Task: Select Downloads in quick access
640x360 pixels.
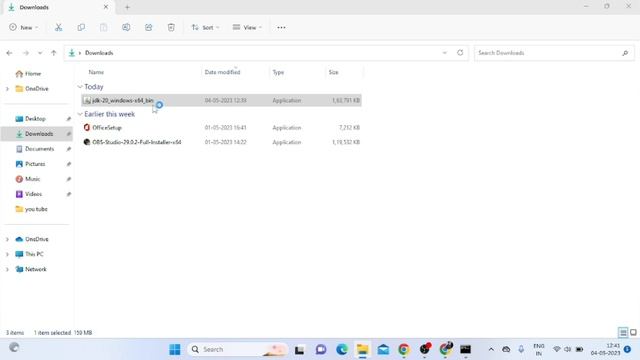Action: click(x=39, y=134)
